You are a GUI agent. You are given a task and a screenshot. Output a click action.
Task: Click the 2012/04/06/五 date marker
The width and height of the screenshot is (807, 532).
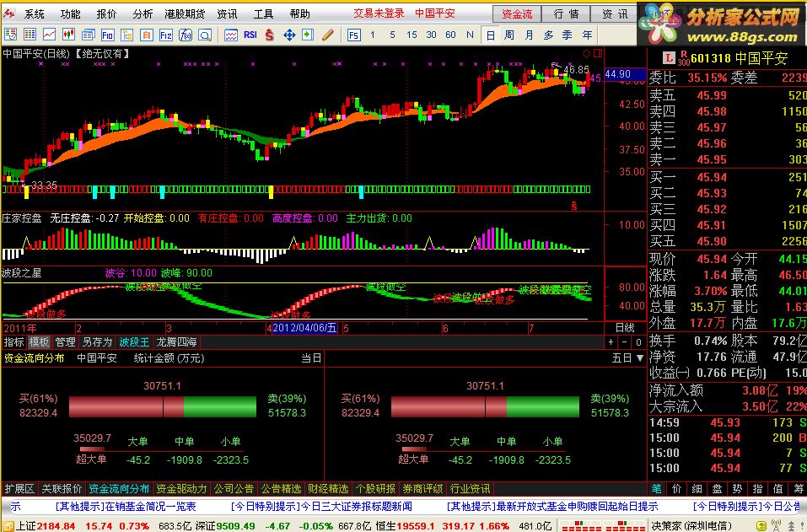point(304,328)
